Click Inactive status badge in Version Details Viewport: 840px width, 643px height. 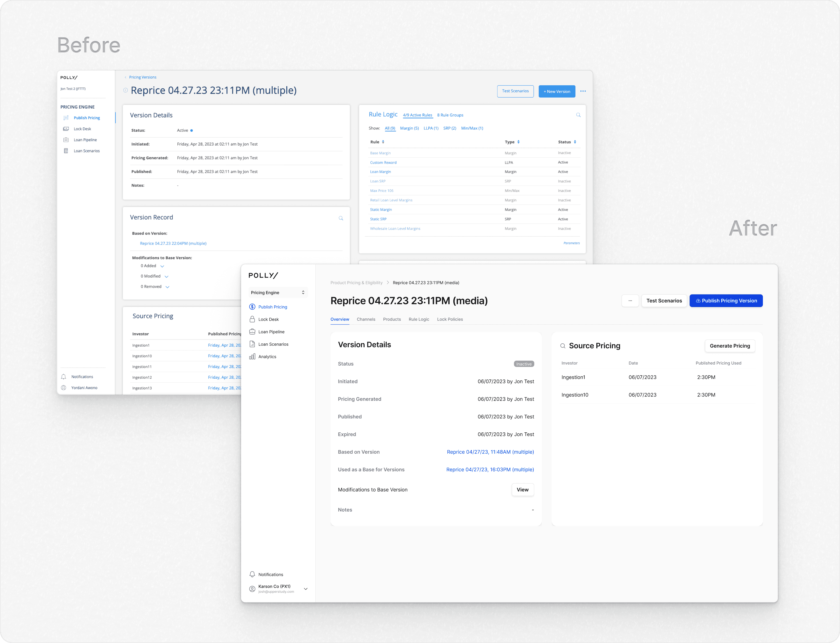pyautogui.click(x=523, y=364)
